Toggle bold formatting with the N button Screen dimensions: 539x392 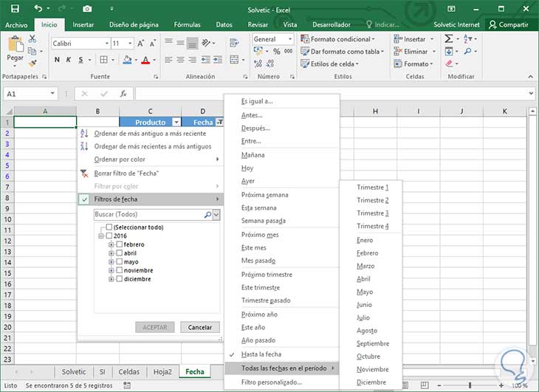[x=57, y=61]
